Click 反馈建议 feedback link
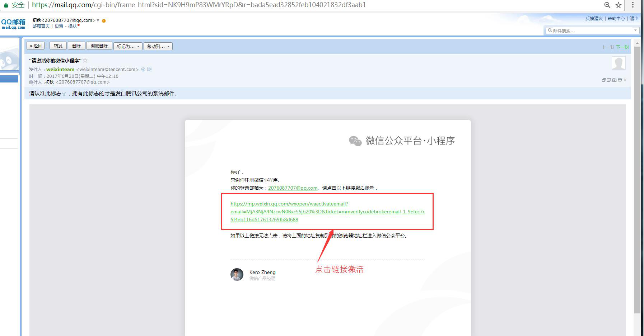644x336 pixels. tap(594, 18)
